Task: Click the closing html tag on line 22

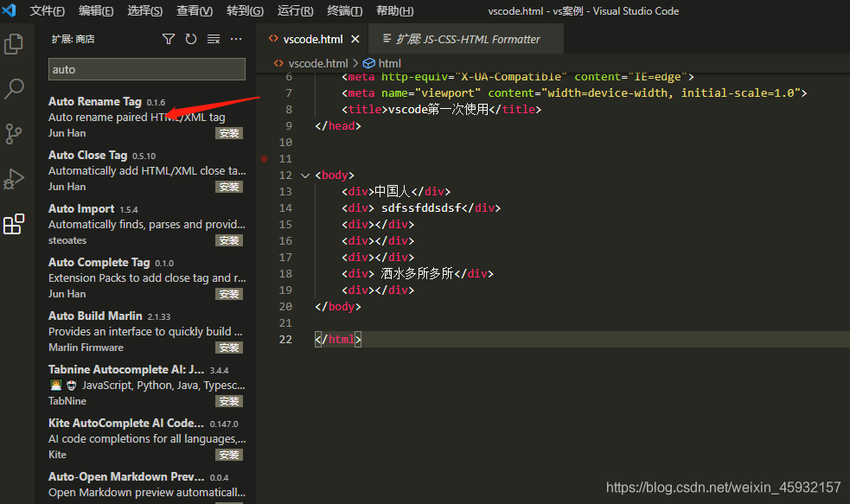Action: pyautogui.click(x=338, y=340)
